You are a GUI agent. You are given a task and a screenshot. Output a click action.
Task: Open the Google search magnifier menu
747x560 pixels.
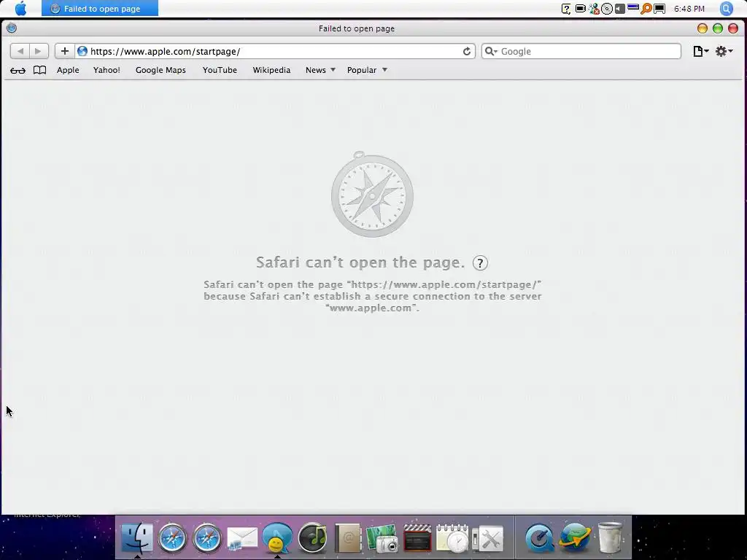click(491, 51)
